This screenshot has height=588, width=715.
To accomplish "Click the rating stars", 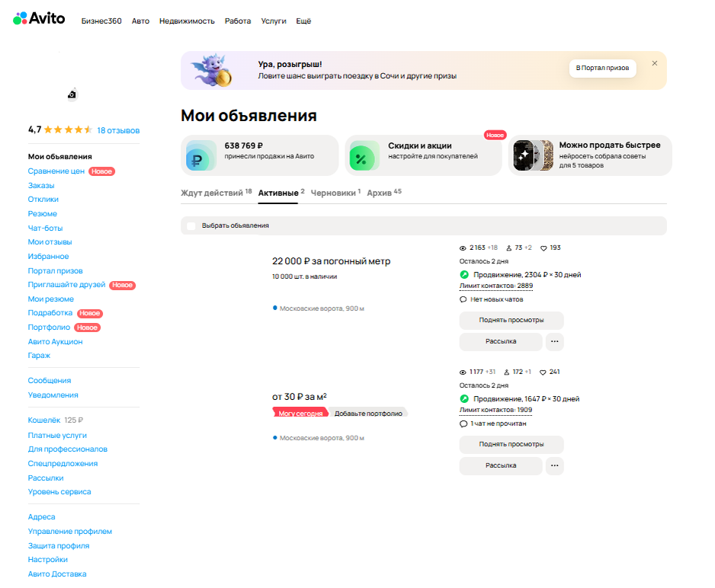I will point(68,129).
